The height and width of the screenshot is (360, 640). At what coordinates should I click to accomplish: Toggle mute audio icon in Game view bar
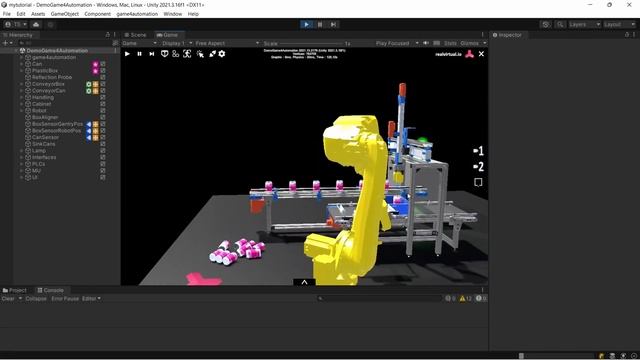click(426, 43)
